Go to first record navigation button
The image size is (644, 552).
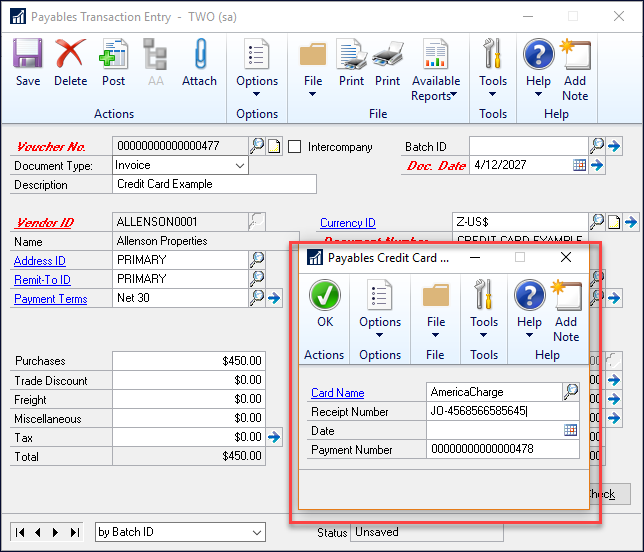[x=20, y=532]
